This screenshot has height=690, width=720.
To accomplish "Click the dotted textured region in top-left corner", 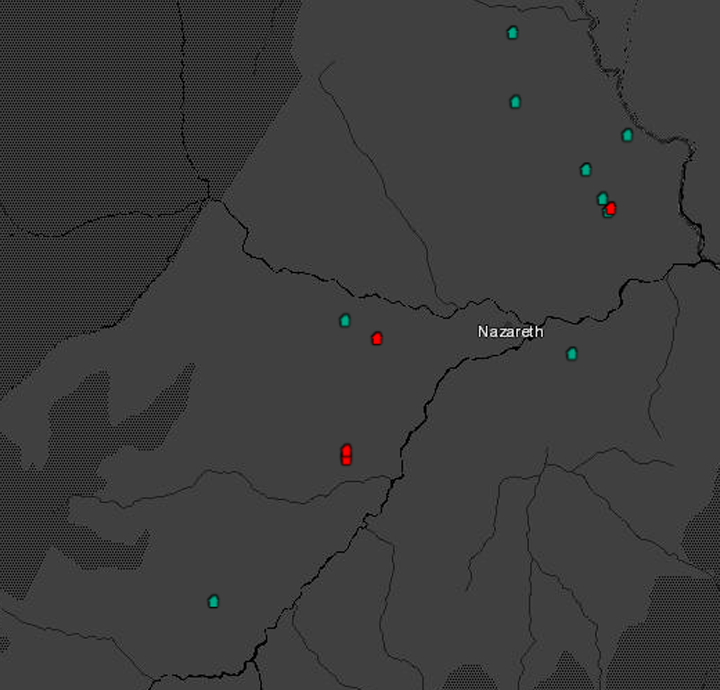I will (80, 90).
